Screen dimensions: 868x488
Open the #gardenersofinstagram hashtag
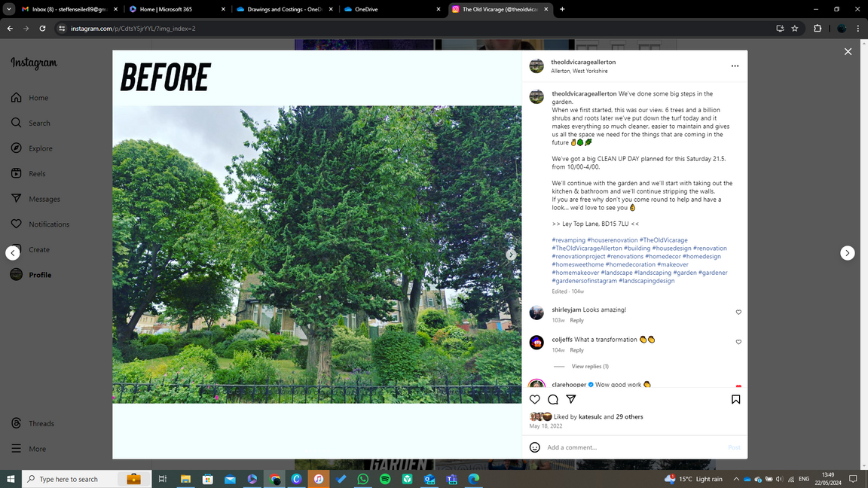point(584,280)
